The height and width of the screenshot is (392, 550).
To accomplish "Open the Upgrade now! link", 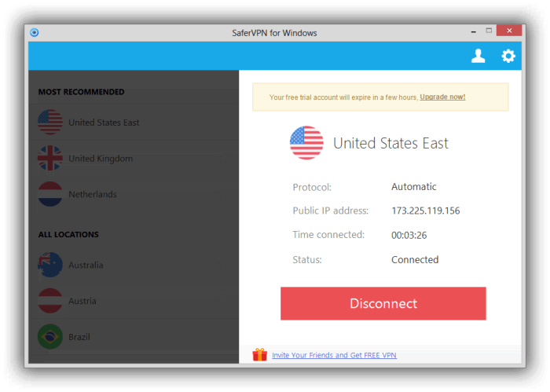I will pos(442,97).
